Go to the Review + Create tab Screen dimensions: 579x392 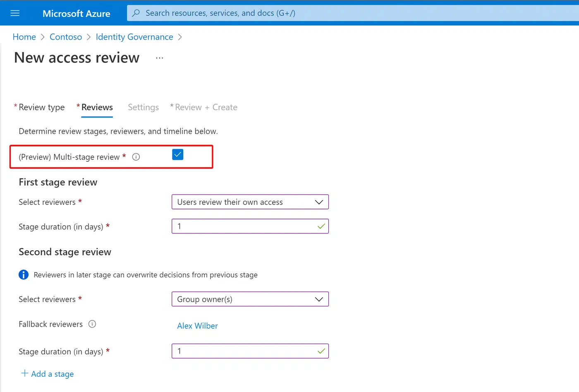(206, 107)
